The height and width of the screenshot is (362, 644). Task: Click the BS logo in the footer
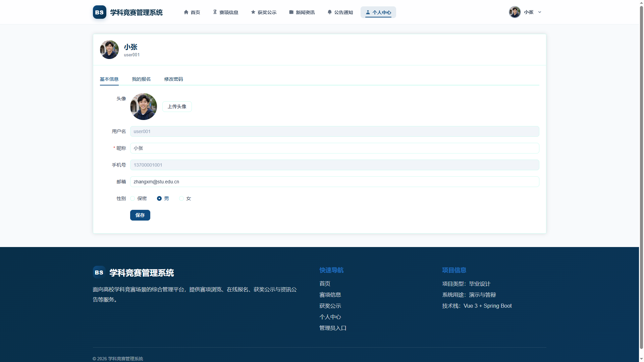[x=99, y=272]
